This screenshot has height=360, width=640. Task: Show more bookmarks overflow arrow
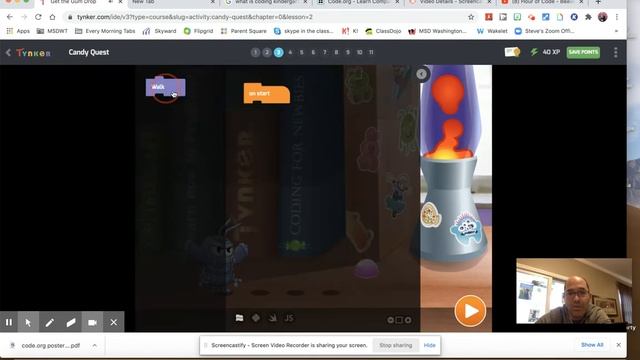coord(616,31)
